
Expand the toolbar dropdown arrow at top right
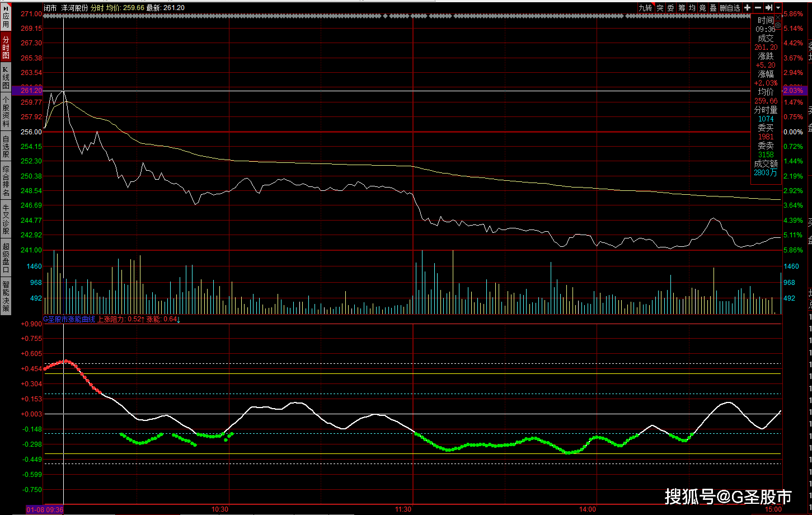(778, 8)
